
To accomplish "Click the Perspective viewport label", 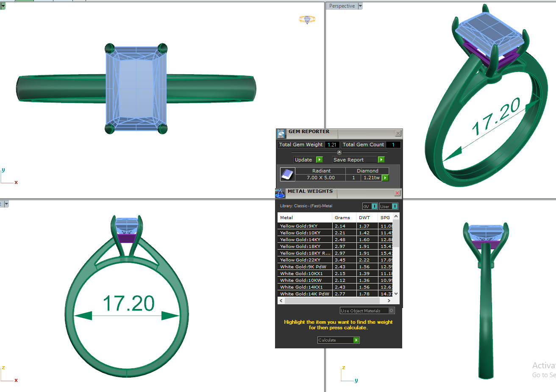I will tap(342, 6).
